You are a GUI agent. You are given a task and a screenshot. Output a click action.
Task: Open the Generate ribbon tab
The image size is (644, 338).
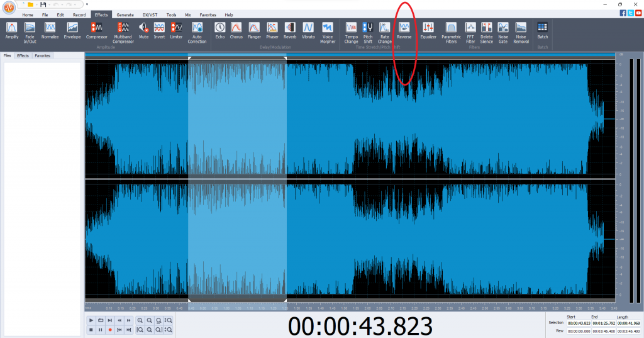(x=125, y=15)
